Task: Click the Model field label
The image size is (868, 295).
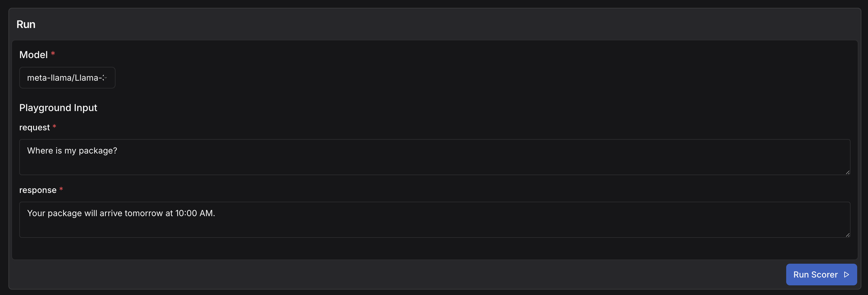Action: point(33,54)
